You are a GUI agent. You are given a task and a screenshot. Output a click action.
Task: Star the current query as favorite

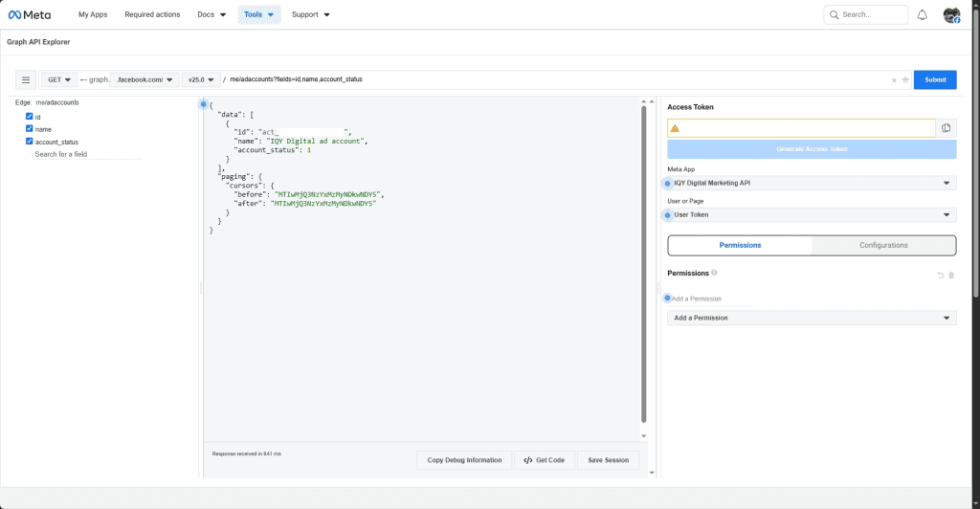(905, 80)
